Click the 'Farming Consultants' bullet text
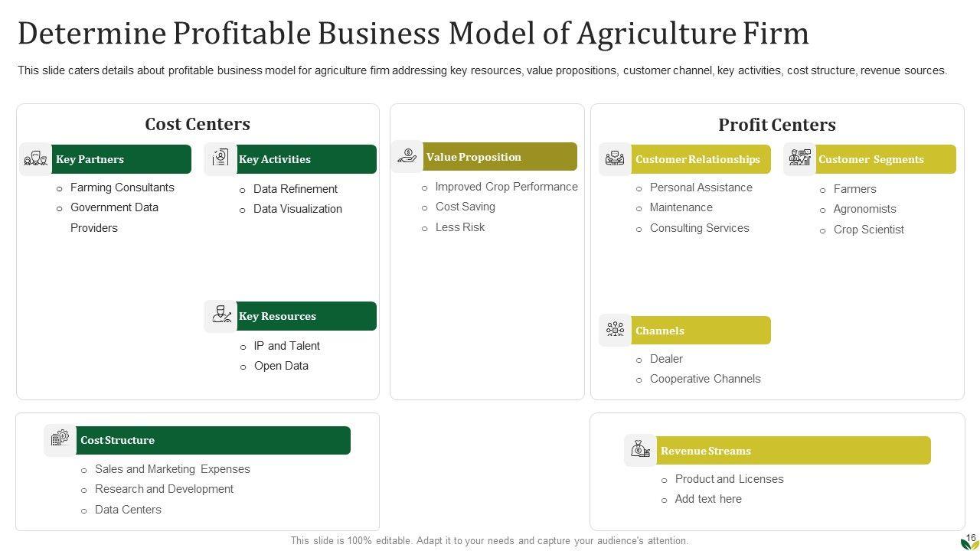 pos(122,187)
